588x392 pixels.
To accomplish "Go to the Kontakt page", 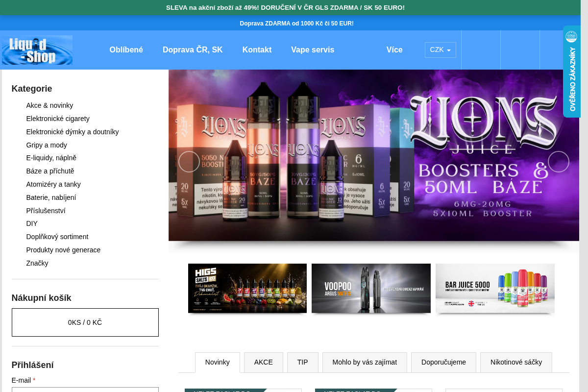I will tap(257, 50).
